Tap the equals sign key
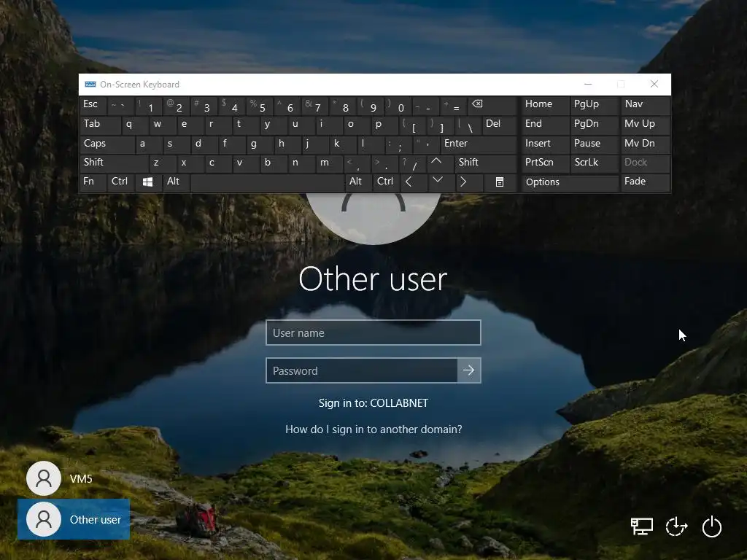747x560 pixels. coord(454,105)
